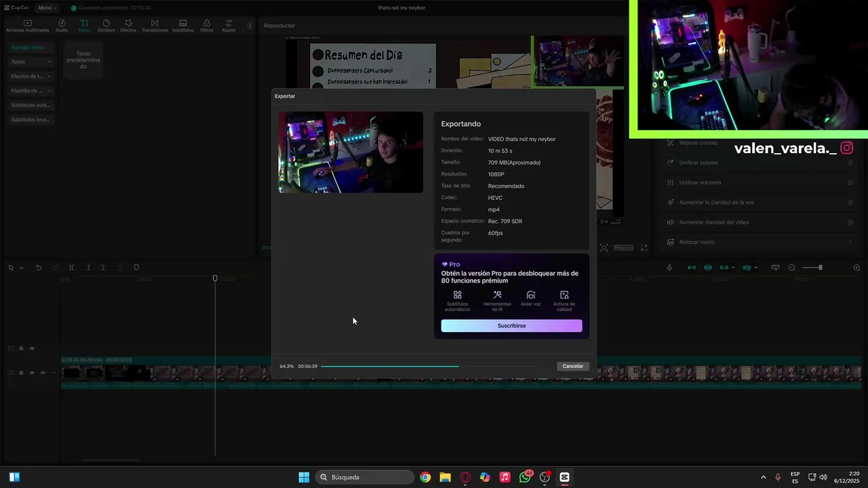The height and width of the screenshot is (488, 868).
Task: Click the Relación aspect ratio button
Action: coord(623,248)
